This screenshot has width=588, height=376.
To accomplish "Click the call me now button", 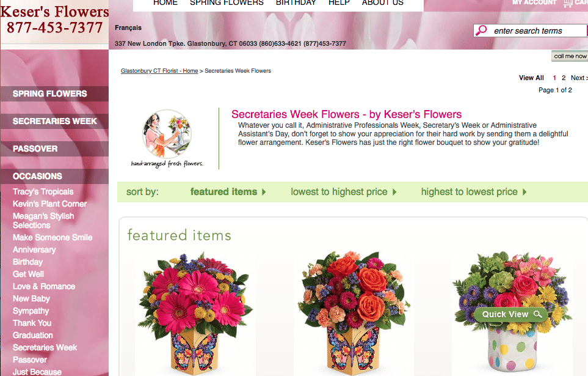I will [x=570, y=56].
